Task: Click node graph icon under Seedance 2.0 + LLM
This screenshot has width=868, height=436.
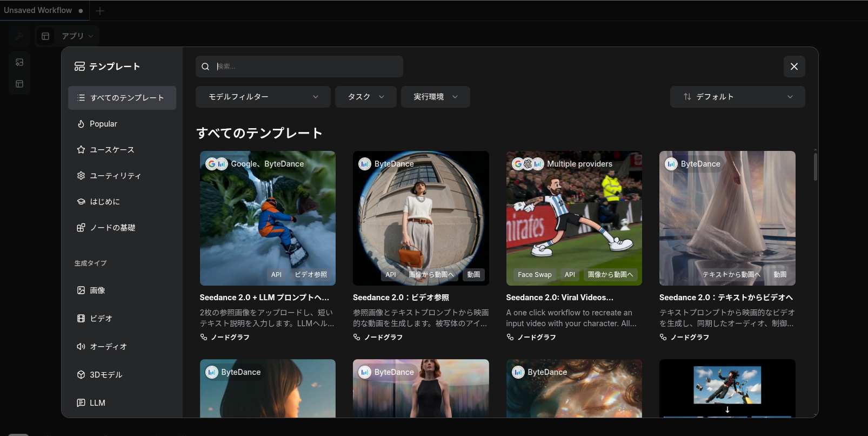Action: [x=204, y=337]
